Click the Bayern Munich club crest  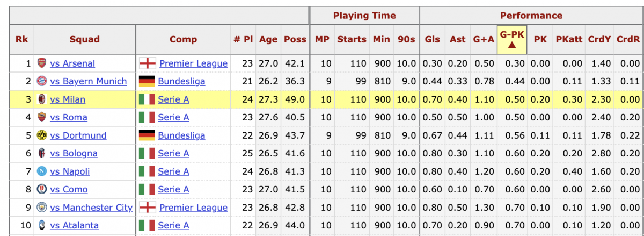(x=42, y=82)
